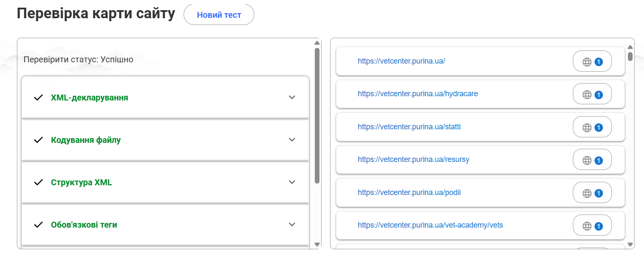Expand the Кодування файлу section chevron
The image size is (644, 259).
292,139
